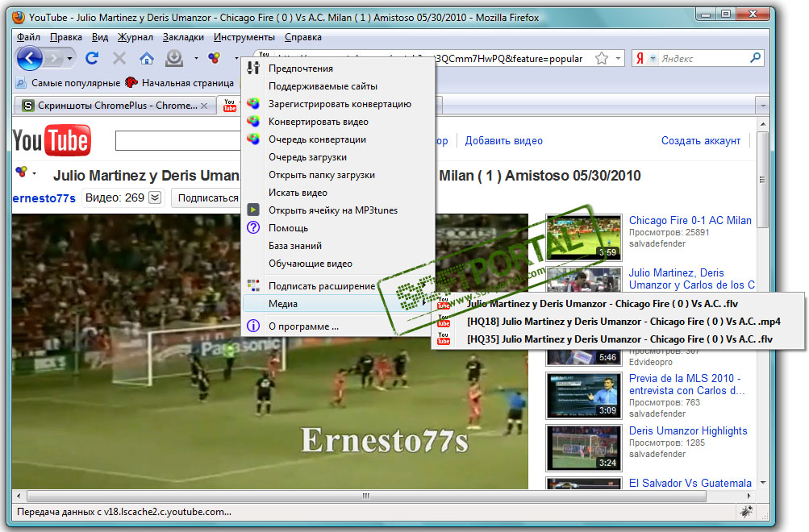Open back/forward history dropdown arrow
Screen dimensions: 809x532
point(69,58)
